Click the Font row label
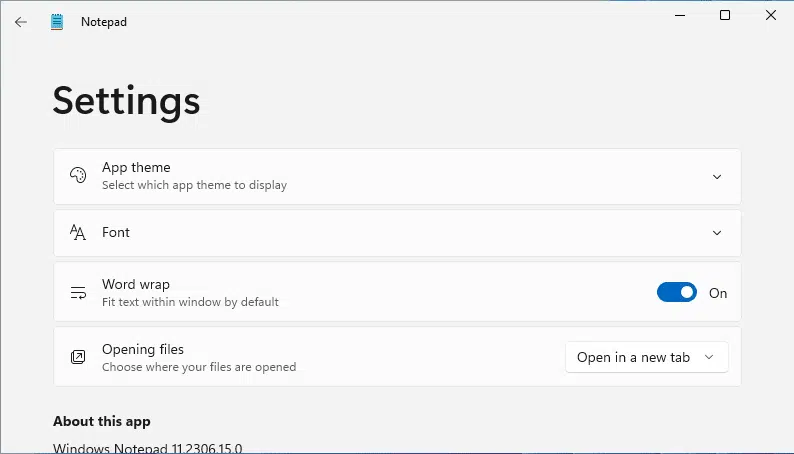 [116, 232]
